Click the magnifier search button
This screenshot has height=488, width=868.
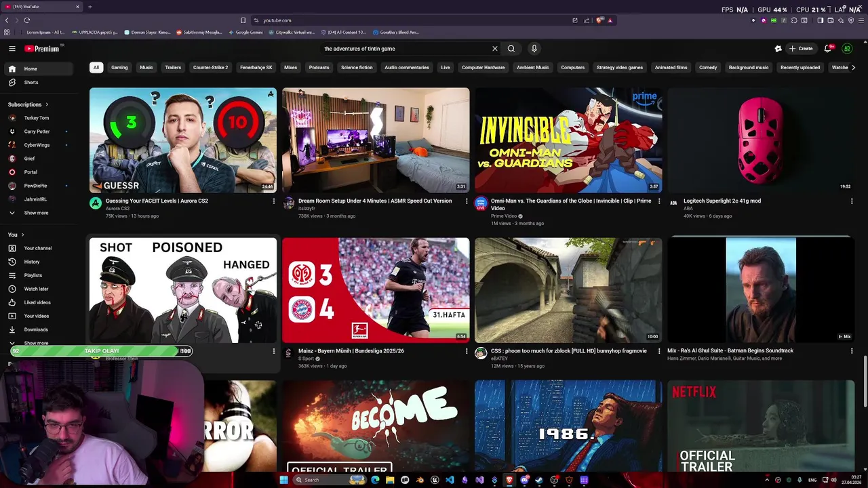click(511, 49)
